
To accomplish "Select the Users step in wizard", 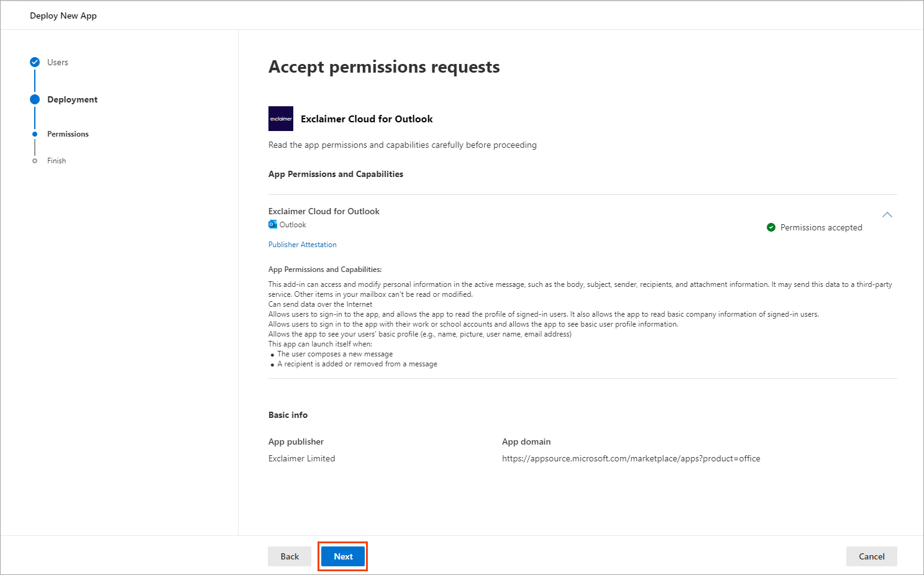I will click(58, 62).
